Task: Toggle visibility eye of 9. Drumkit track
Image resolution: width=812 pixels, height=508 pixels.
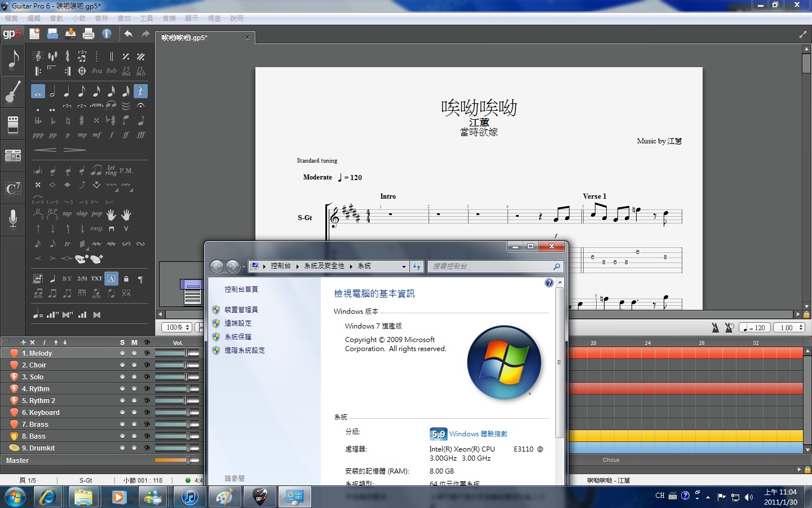Action: point(147,448)
